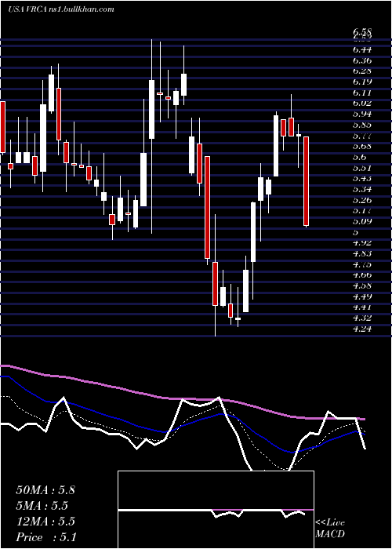Click the 4.58 price axis label
Image resolution: width=392 pixels, height=549 pixels.
(362, 286)
